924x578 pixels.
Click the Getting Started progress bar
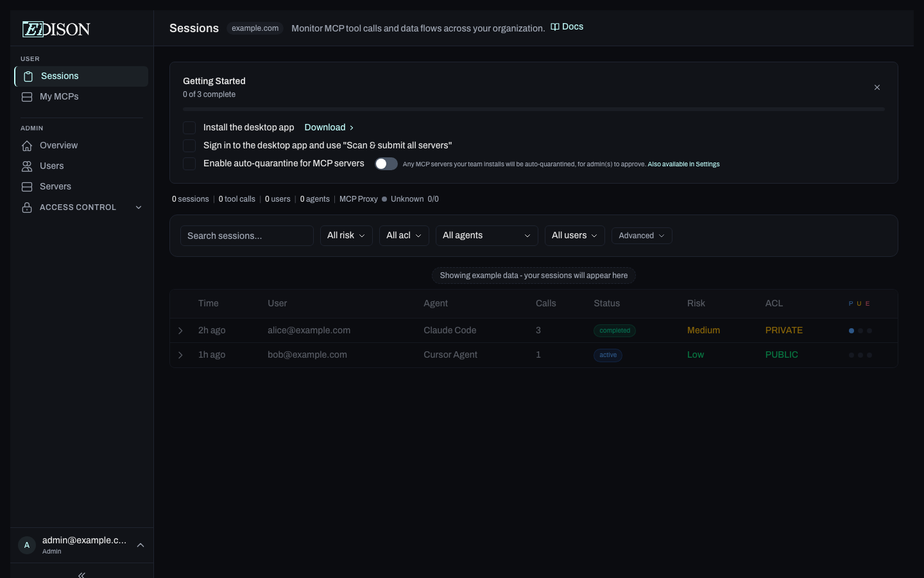(533, 109)
